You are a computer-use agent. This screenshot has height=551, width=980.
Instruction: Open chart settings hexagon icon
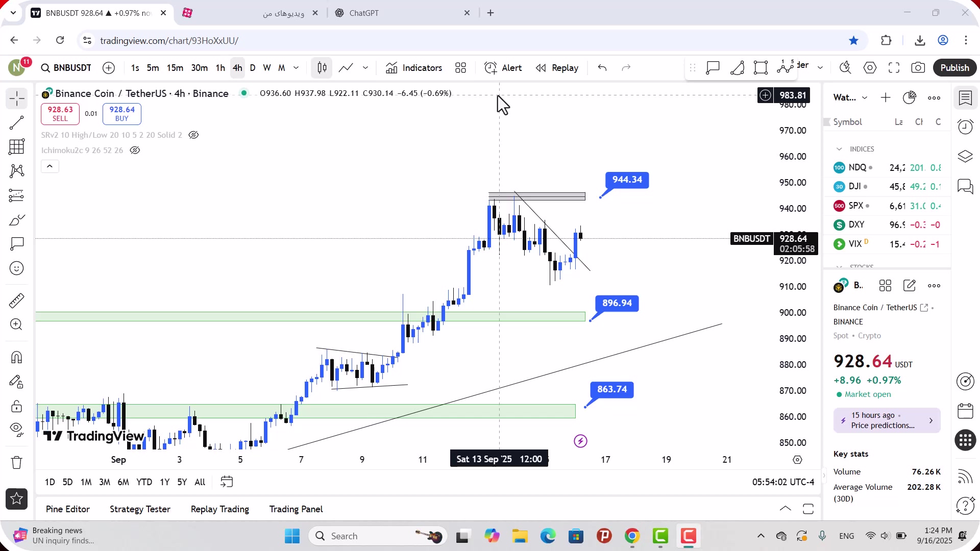pyautogui.click(x=870, y=68)
